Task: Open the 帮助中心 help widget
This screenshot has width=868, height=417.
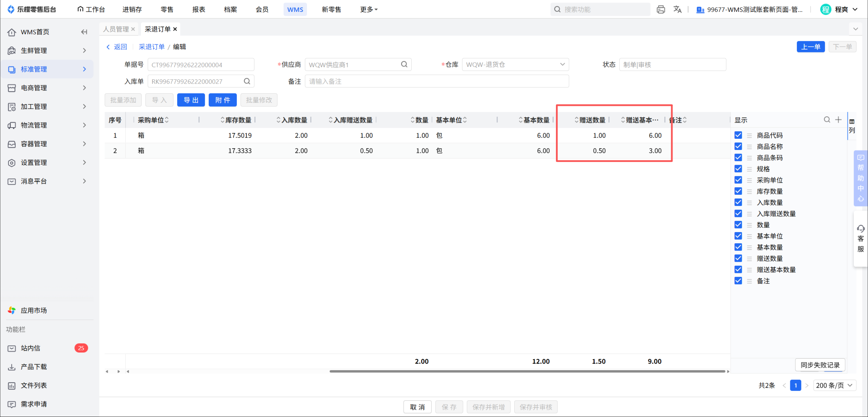Action: pos(860,178)
